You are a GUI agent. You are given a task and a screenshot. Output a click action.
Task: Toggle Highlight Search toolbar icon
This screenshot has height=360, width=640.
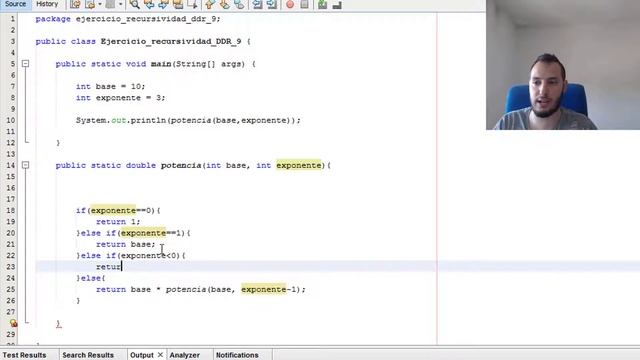[x=178, y=4]
